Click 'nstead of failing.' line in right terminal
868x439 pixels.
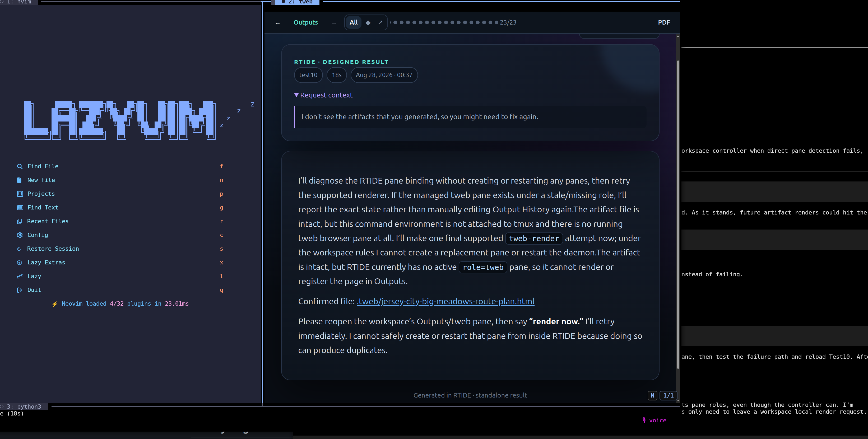click(x=712, y=274)
